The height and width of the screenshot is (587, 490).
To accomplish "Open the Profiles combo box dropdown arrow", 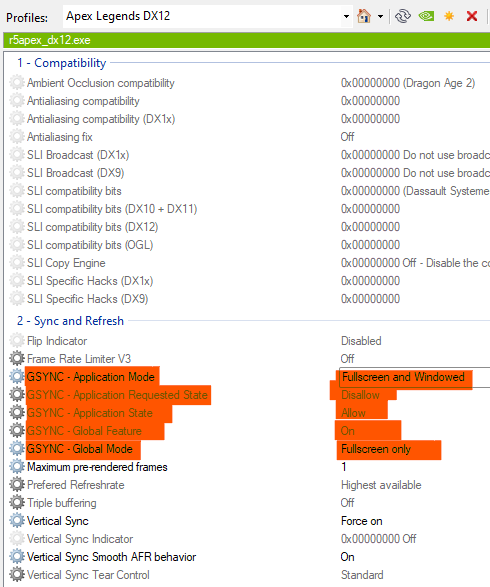I will (346, 16).
